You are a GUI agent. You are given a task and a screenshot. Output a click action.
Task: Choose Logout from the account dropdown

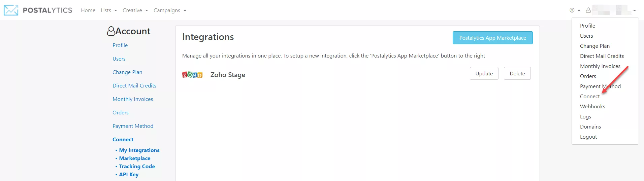(x=588, y=137)
